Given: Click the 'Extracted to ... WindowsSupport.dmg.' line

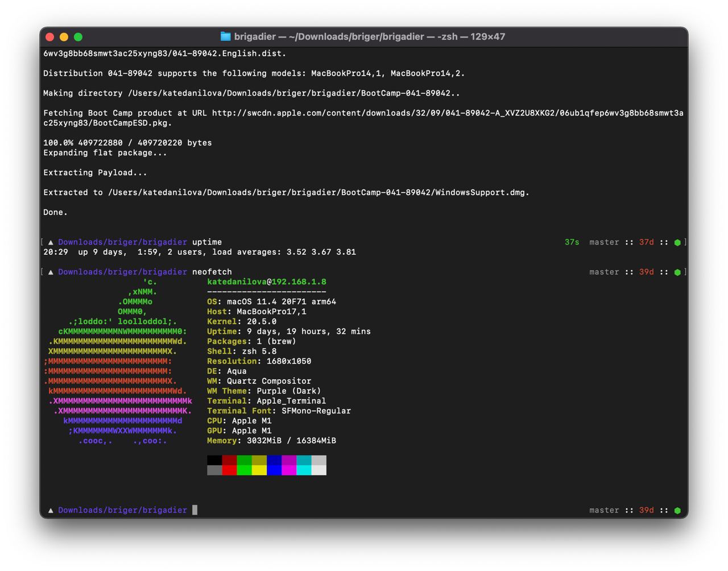Looking at the screenshot, I should coord(287,193).
